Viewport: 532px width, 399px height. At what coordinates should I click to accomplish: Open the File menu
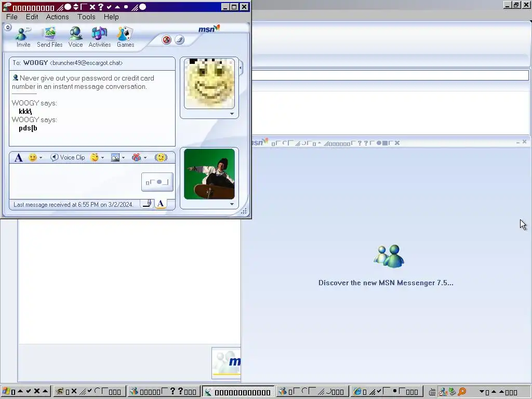click(12, 17)
